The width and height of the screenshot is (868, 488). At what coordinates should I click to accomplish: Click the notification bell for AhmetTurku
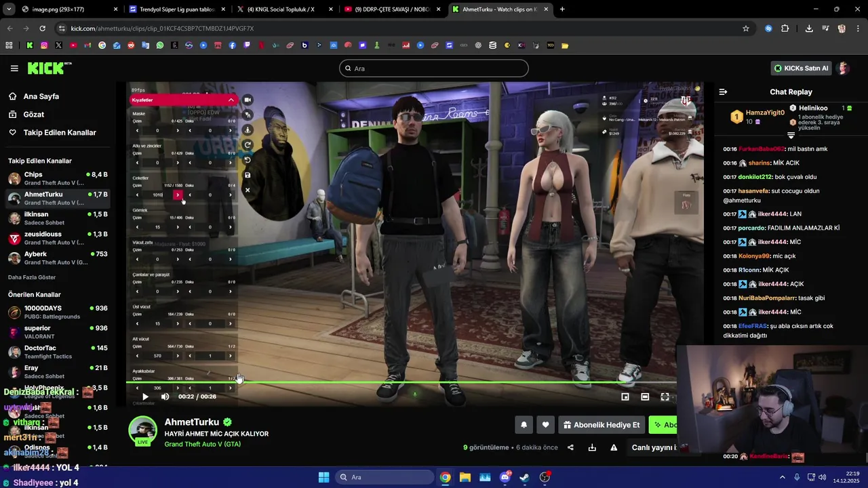pos(524,425)
